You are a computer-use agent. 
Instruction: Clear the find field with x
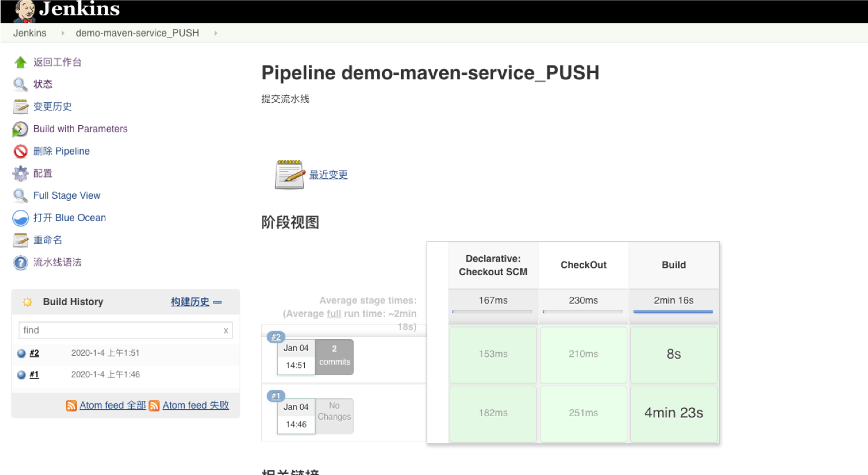(x=226, y=331)
